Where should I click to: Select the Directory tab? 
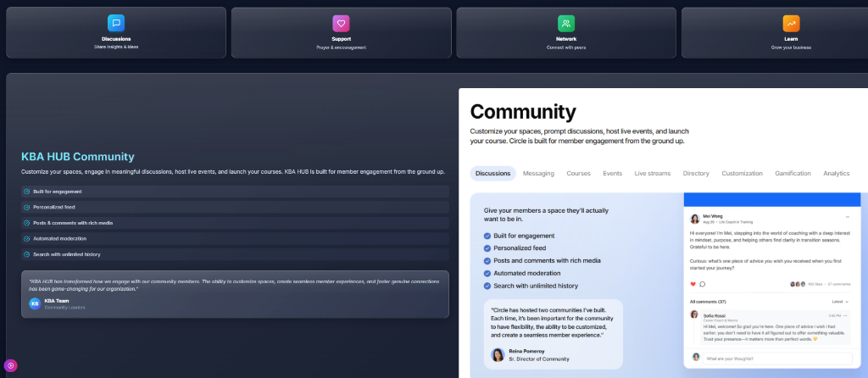click(x=696, y=173)
